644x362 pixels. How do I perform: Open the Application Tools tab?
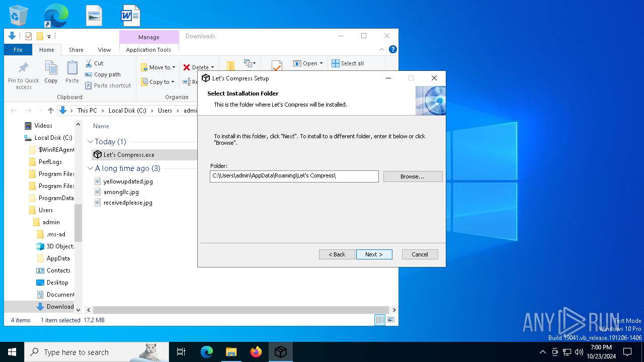click(148, 50)
